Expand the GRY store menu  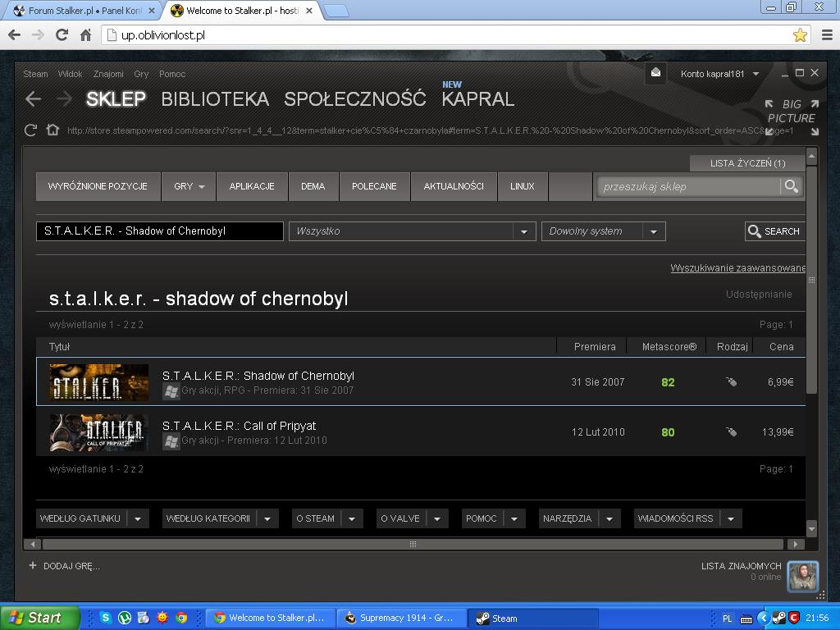click(189, 186)
